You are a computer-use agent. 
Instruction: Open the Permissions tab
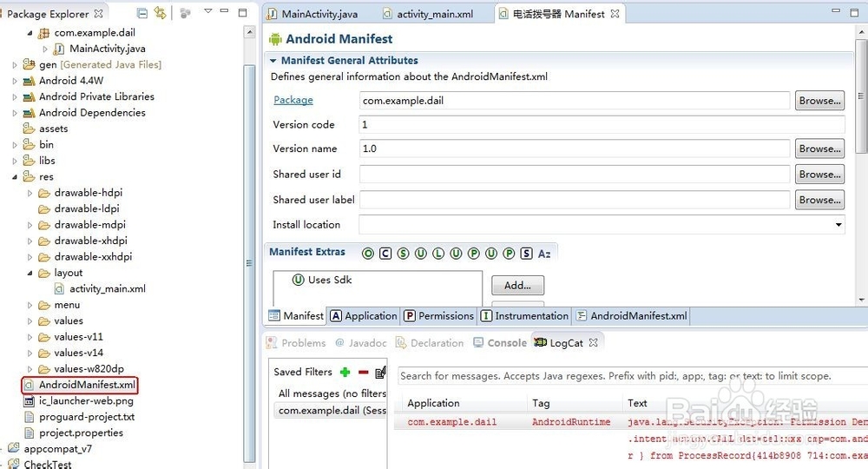point(439,315)
